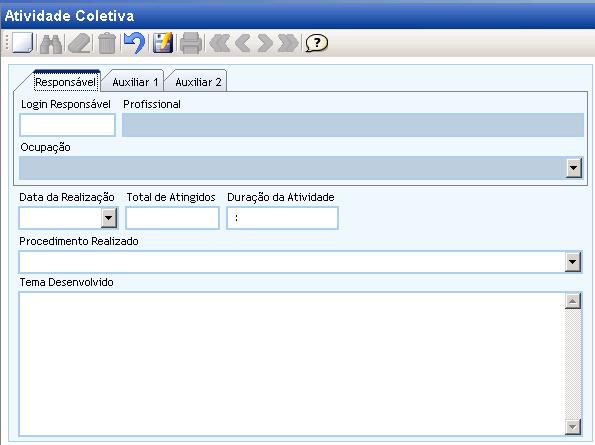Open the binoculars search icon
Screen dimensions: 595x445
(x=51, y=44)
